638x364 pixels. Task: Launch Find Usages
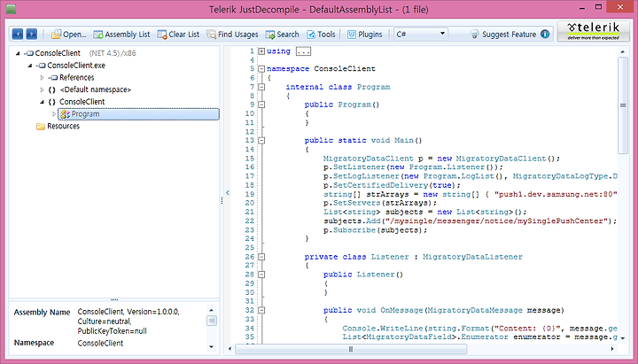[x=232, y=35]
